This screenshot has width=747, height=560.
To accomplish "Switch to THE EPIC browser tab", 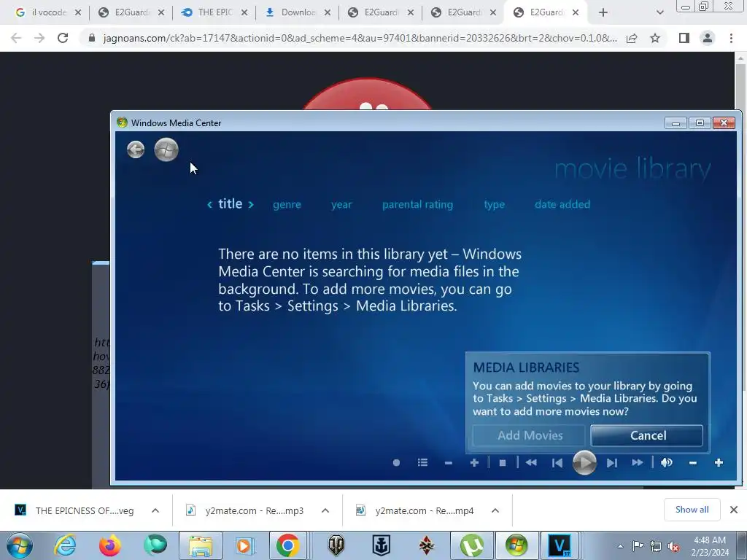I will 215,12.
